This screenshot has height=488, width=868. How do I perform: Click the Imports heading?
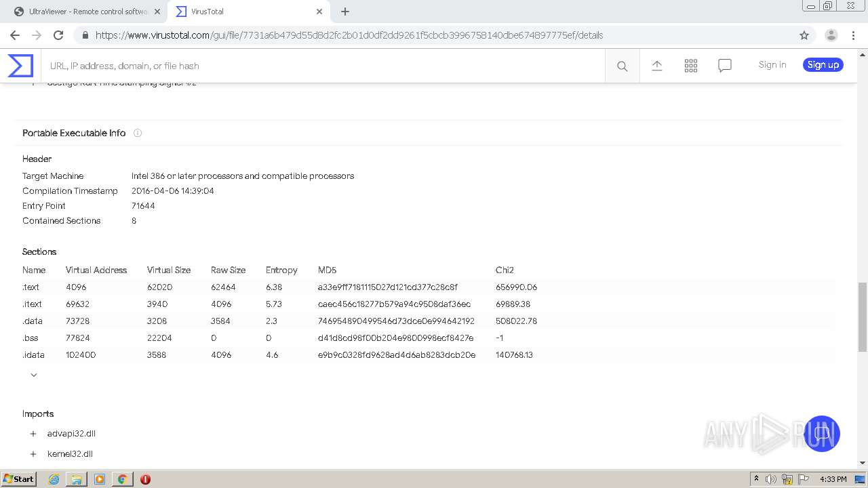38,414
